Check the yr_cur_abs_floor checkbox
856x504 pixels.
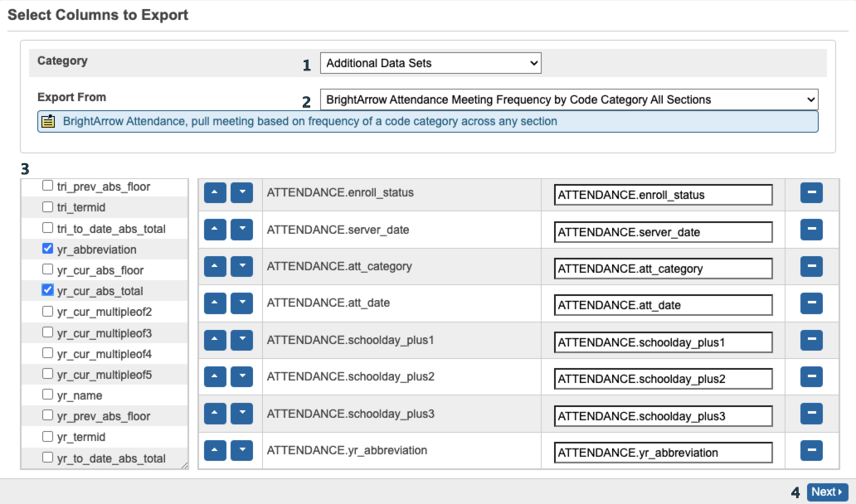pyautogui.click(x=47, y=269)
